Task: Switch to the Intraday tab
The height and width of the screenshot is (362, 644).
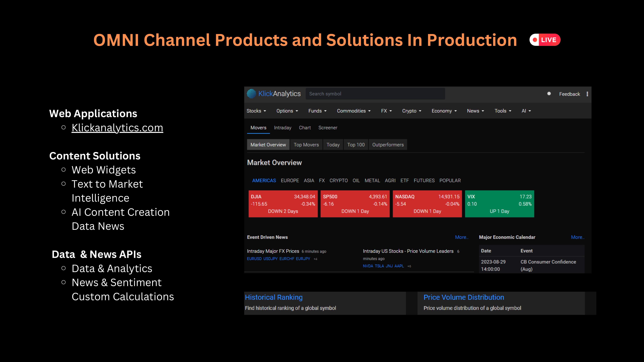Action: click(x=283, y=128)
